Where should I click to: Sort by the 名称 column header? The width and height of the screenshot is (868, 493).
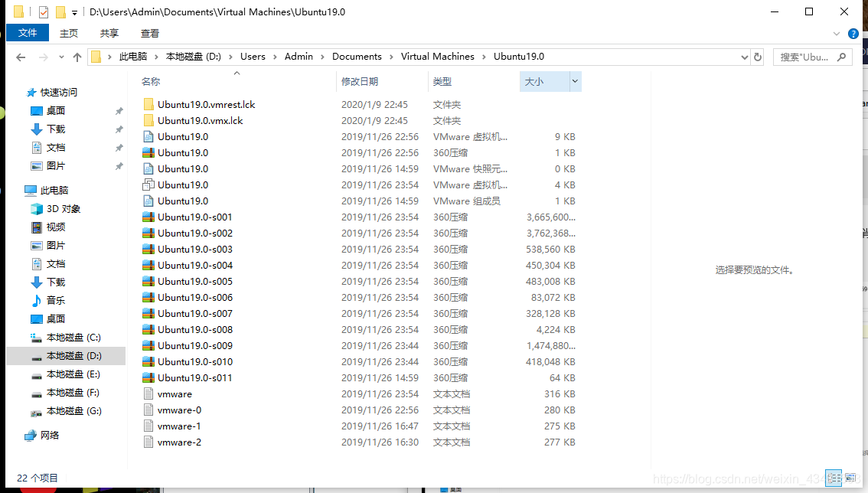151,81
